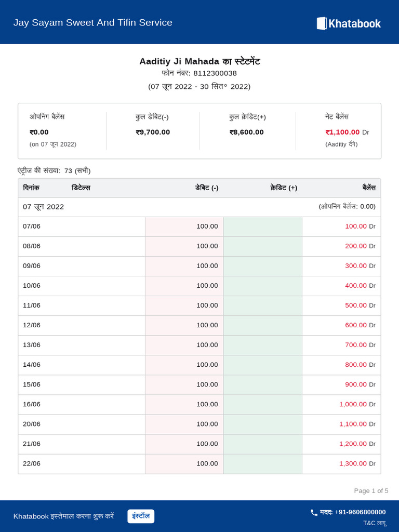Click the डेबिट (-) column header
Screen dimensions: 399x532
point(207,188)
